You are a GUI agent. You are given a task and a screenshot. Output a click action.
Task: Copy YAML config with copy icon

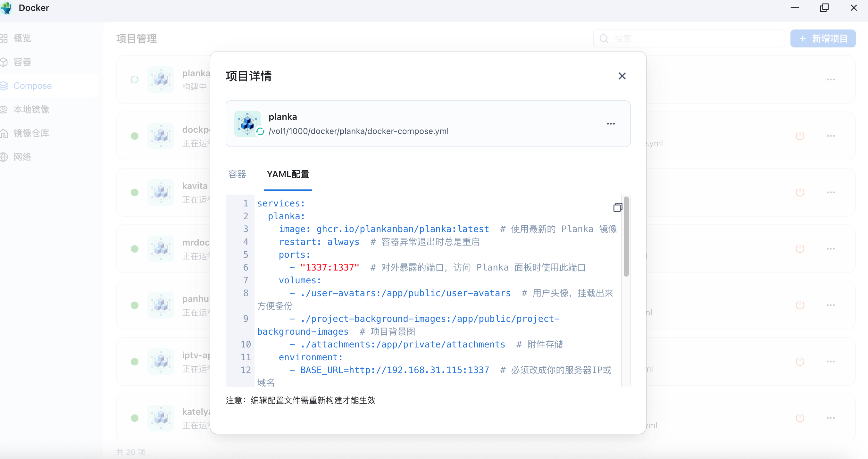point(617,207)
